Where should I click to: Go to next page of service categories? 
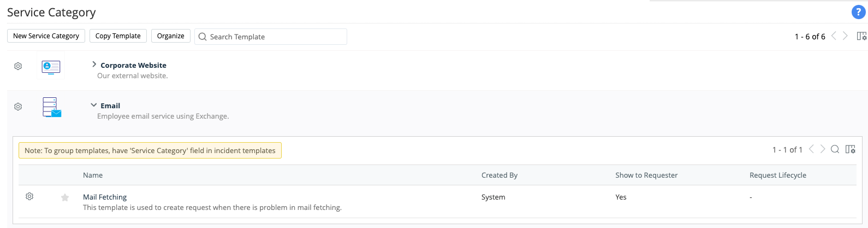(845, 36)
